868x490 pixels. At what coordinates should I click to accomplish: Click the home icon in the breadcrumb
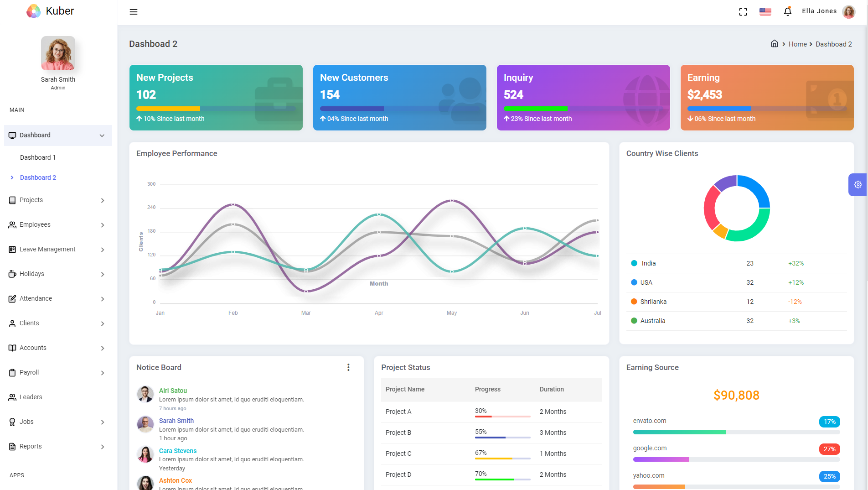(774, 43)
